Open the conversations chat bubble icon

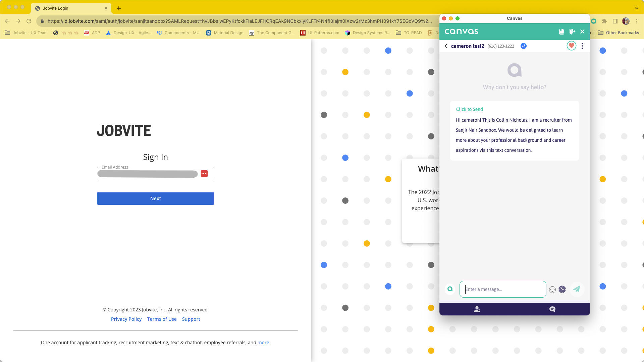point(552,309)
